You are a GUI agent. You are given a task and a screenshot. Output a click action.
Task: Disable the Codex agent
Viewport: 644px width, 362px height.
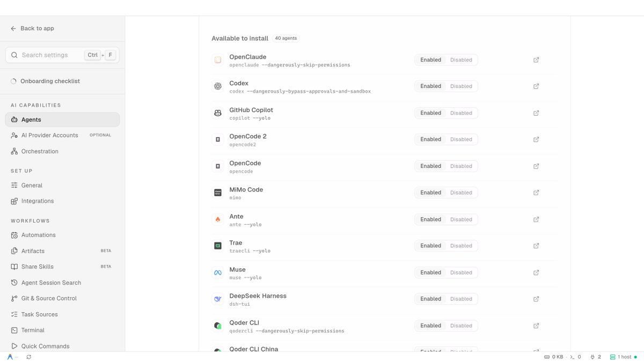tap(461, 86)
